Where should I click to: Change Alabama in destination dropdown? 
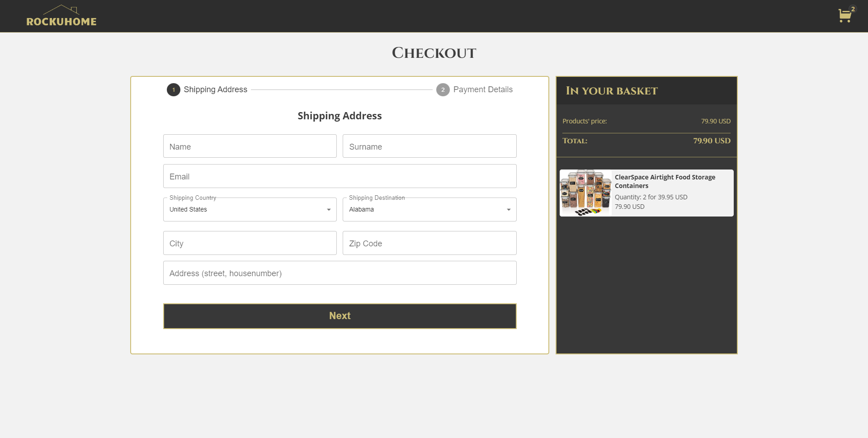pos(429,209)
